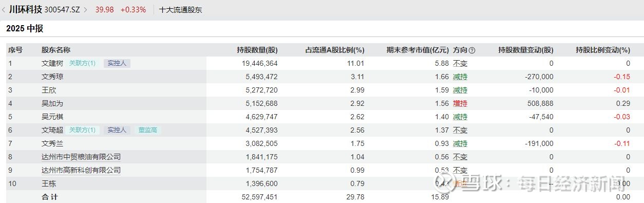Click the right chevron after 300547.SZ
The width and height of the screenshot is (644, 203).
point(85,10)
